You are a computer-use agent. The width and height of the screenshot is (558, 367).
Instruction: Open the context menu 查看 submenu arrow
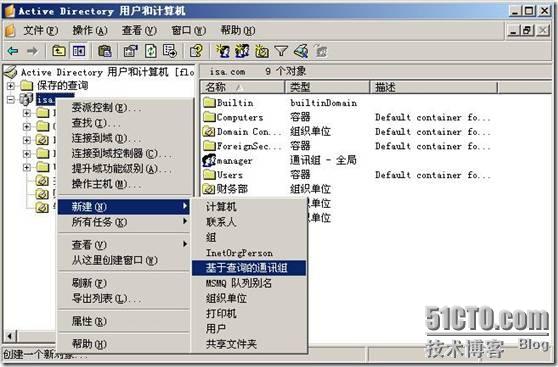point(185,244)
